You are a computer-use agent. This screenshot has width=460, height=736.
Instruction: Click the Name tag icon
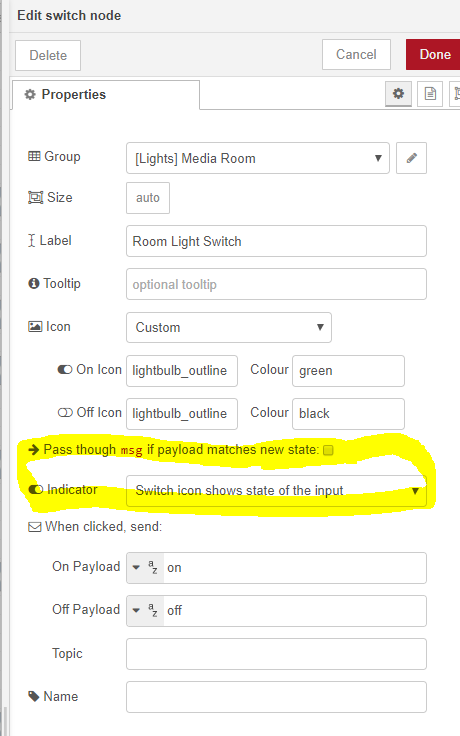pos(34,696)
